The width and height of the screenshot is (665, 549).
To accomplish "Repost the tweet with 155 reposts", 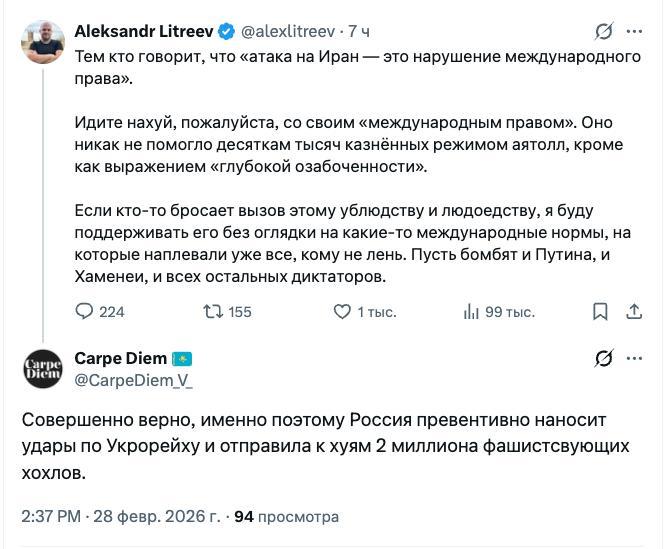I will [213, 312].
